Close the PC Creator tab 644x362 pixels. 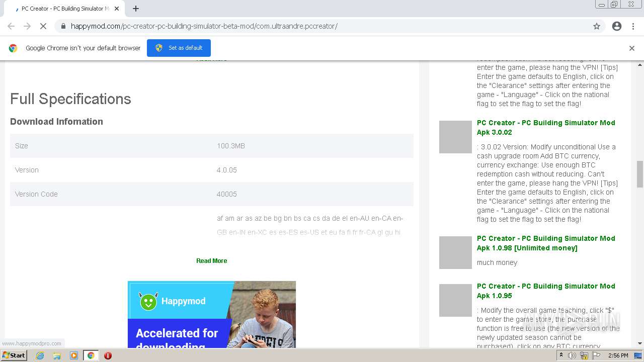coord(117,9)
